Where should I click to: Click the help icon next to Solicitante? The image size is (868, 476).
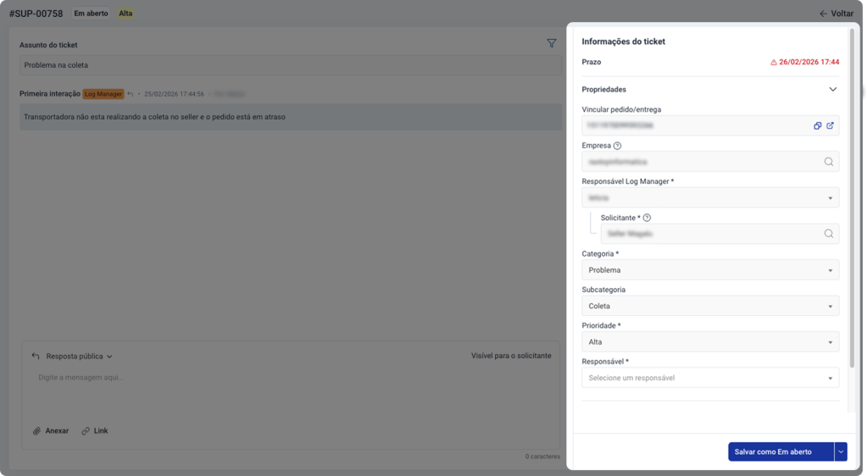click(x=647, y=218)
